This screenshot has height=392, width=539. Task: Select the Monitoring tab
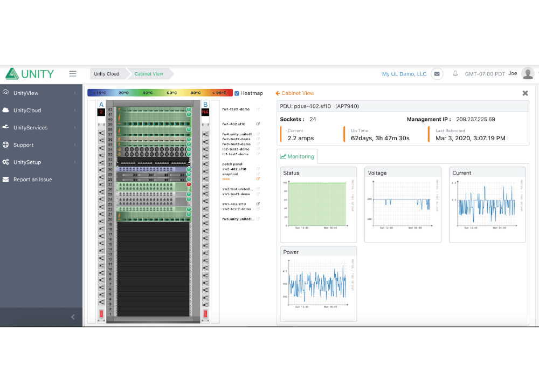[x=298, y=156]
